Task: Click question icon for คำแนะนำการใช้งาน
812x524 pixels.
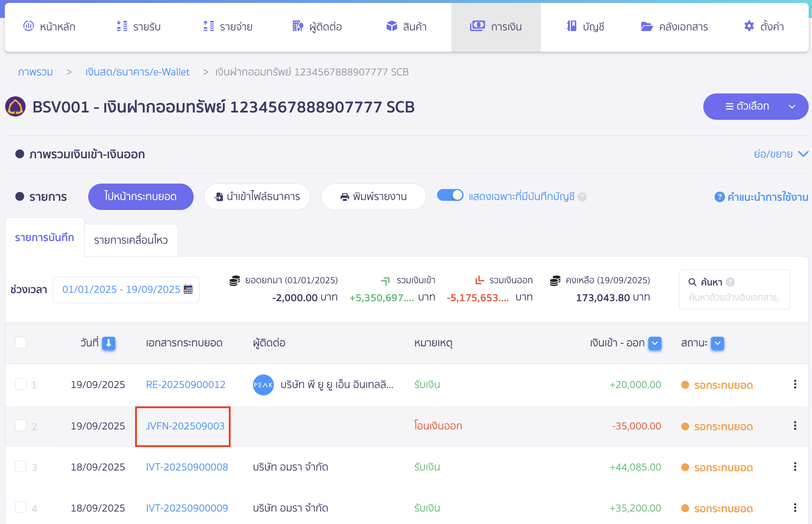Action: [719, 197]
